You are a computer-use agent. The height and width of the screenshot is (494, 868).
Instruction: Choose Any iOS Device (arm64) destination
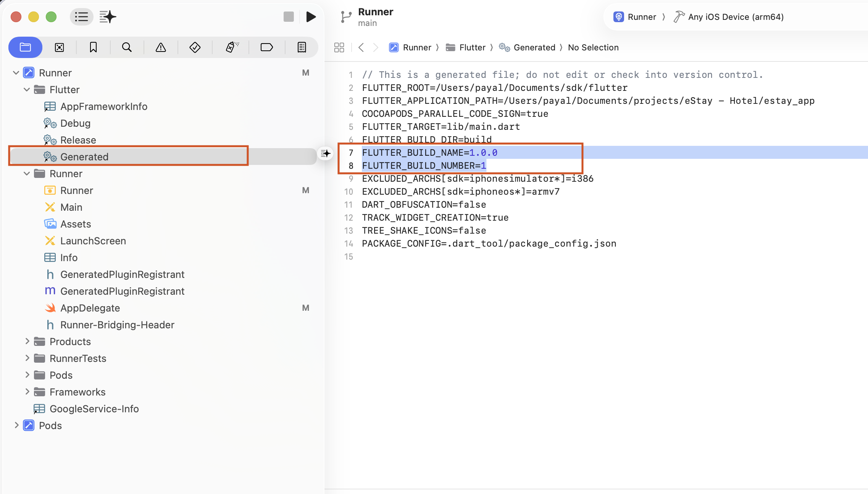pyautogui.click(x=729, y=17)
